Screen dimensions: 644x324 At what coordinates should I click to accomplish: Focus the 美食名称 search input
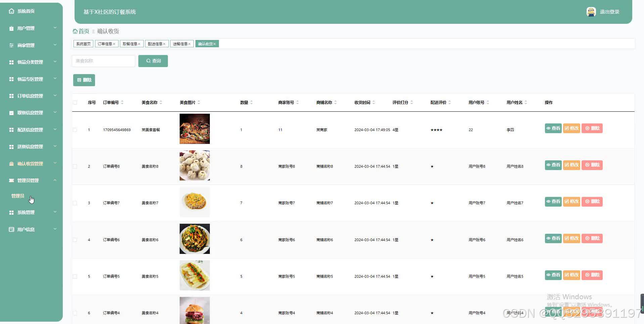pos(103,61)
